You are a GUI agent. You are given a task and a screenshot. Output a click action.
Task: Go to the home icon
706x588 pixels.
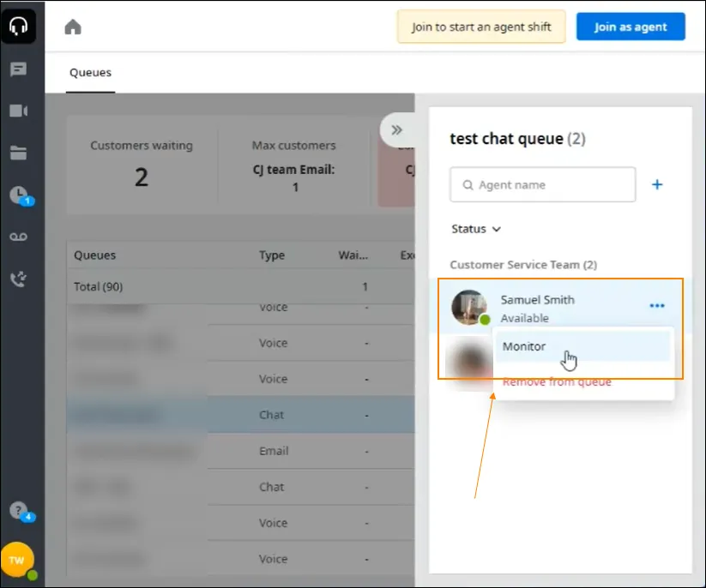click(x=73, y=27)
